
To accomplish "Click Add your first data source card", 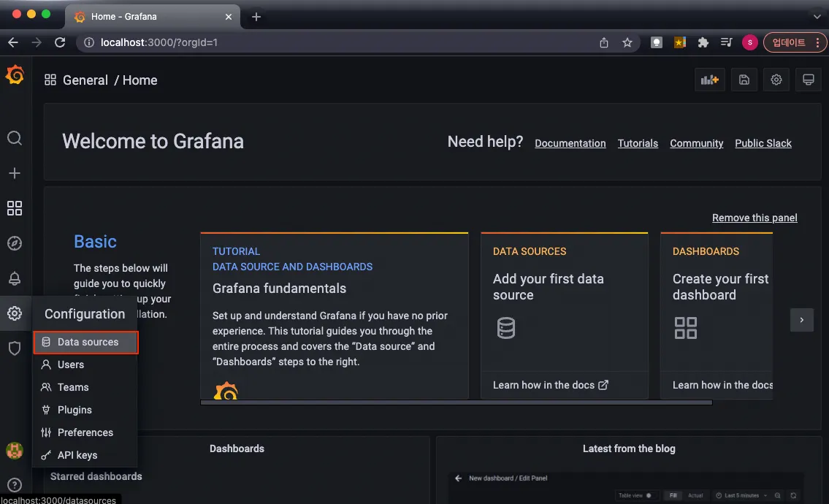I will pyautogui.click(x=564, y=316).
